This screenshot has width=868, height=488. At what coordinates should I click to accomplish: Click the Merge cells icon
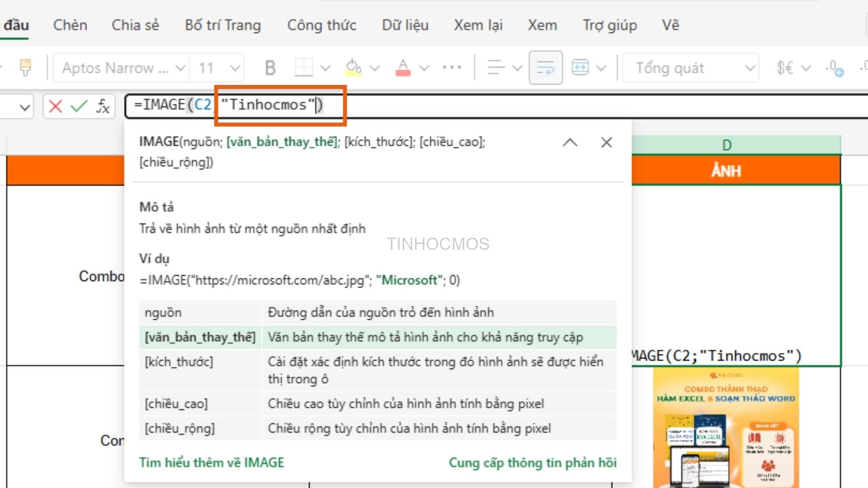click(x=580, y=68)
